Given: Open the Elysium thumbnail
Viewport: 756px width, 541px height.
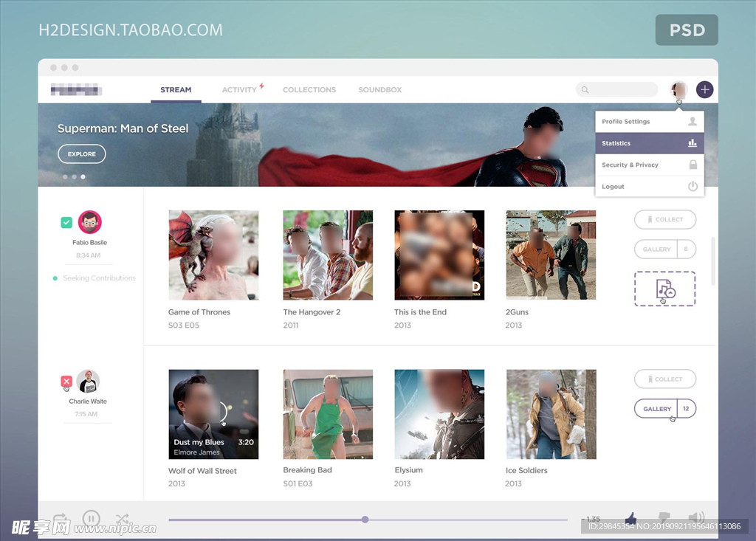Looking at the screenshot, I should (439, 414).
